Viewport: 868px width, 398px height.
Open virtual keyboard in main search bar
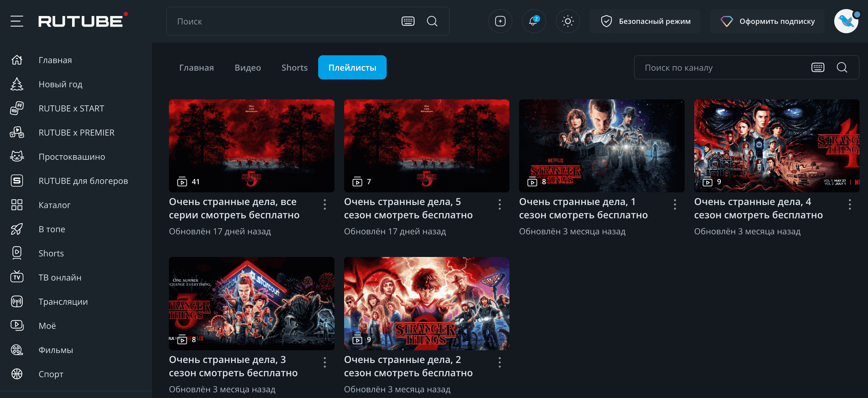click(408, 21)
